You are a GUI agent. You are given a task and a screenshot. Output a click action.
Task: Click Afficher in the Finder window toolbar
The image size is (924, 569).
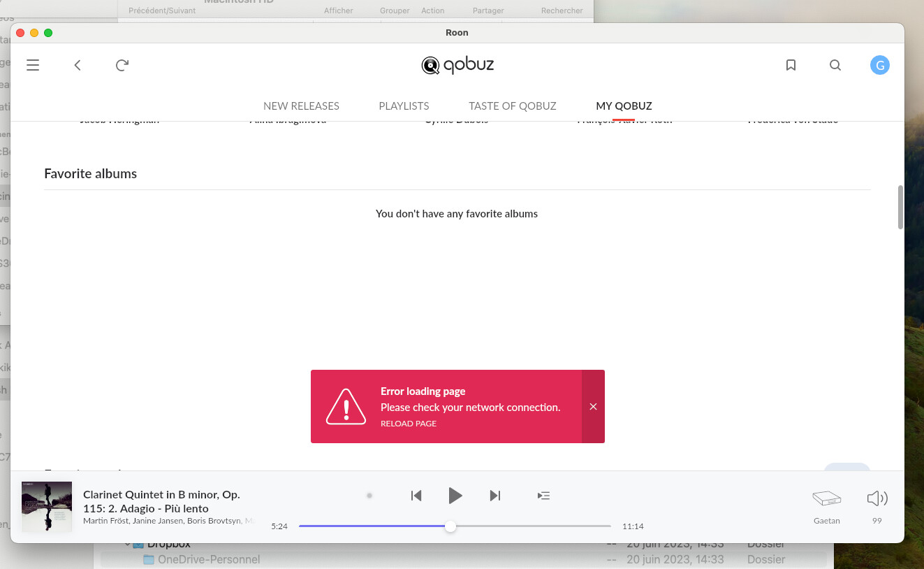point(339,10)
